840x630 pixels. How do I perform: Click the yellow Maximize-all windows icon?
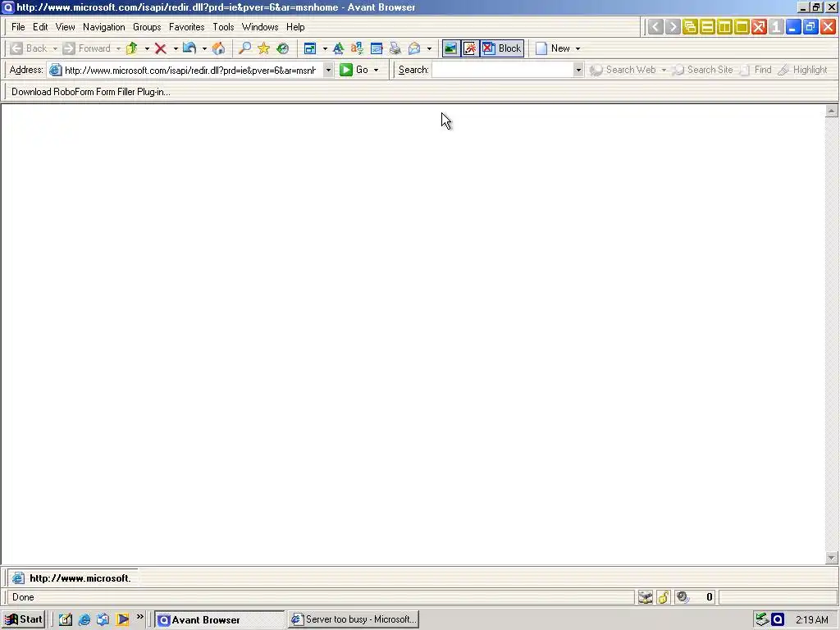pos(742,27)
